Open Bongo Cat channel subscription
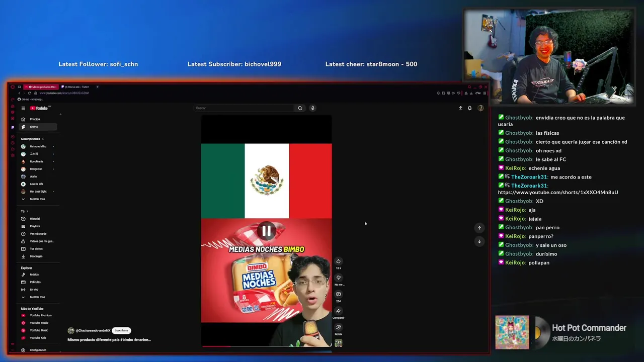644x362 pixels. tap(38, 169)
